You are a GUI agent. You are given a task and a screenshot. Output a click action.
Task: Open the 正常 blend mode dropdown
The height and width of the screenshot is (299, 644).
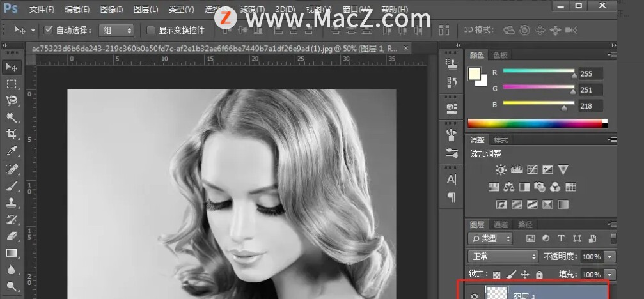coord(503,257)
